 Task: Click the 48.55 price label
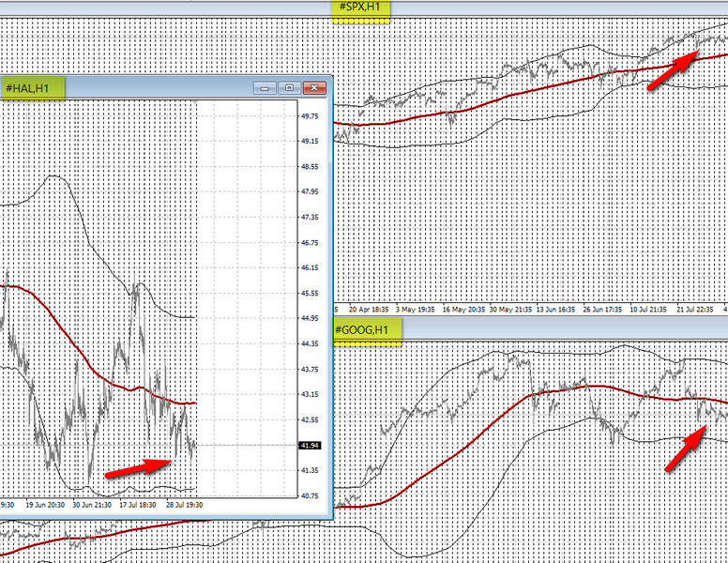tap(310, 166)
